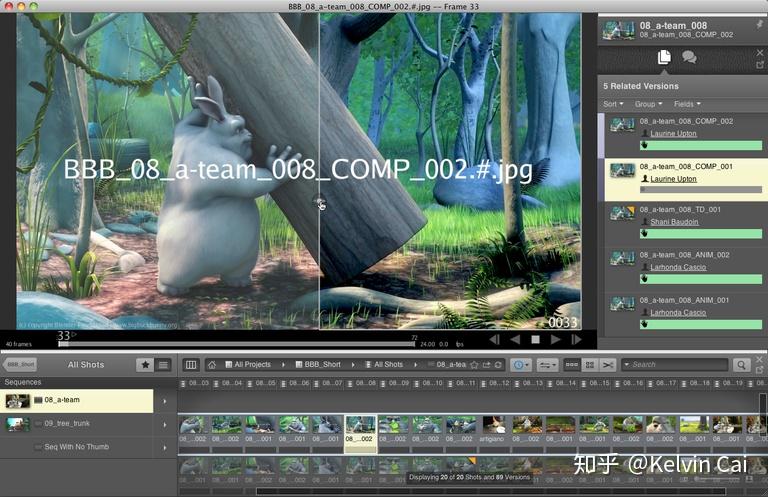Select version 08_a-team_008_COMP_001 thumbnail
This screenshot has height=497, width=768.
pyautogui.click(x=623, y=170)
